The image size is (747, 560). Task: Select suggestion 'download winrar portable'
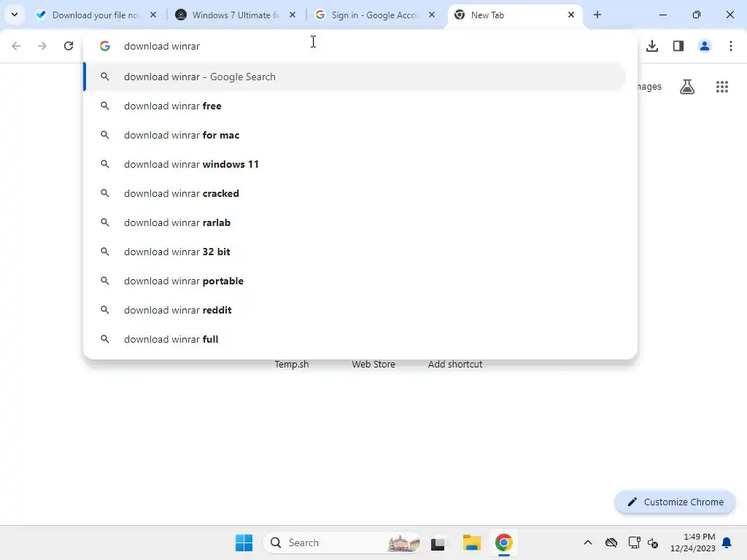tap(355, 281)
